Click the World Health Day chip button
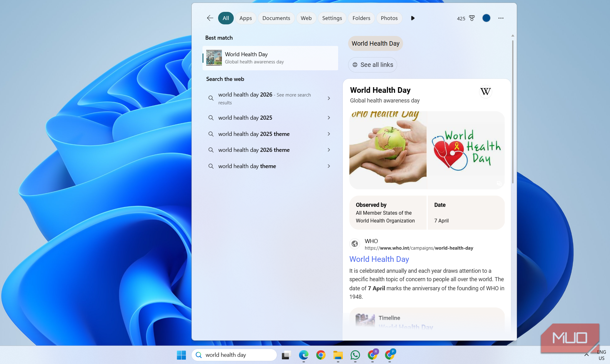 [375, 43]
